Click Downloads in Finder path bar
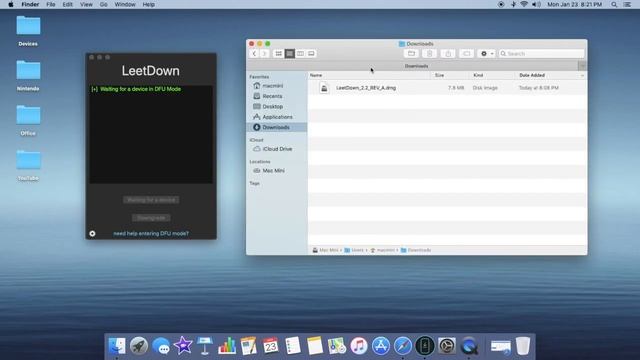This screenshot has width=640, height=360. tap(416, 250)
